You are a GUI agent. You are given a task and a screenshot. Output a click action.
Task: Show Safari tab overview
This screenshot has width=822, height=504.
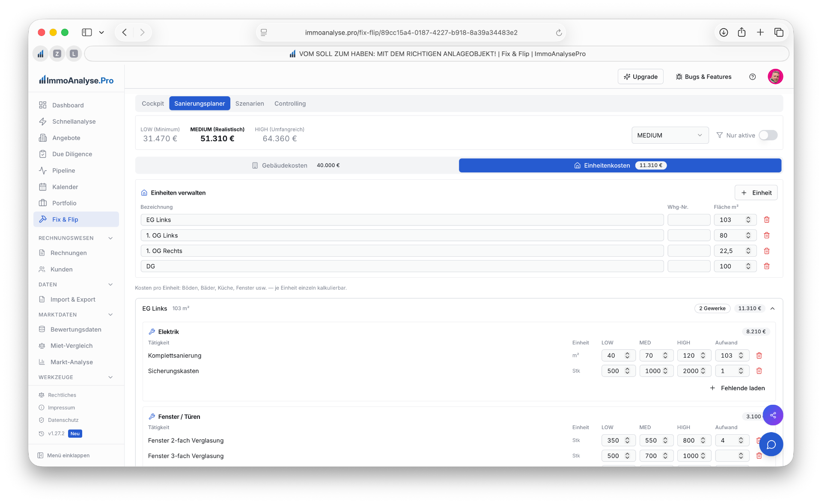pyautogui.click(x=779, y=33)
